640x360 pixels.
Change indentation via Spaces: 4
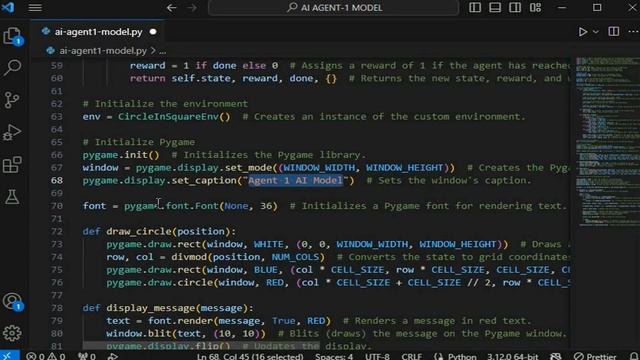point(334,356)
